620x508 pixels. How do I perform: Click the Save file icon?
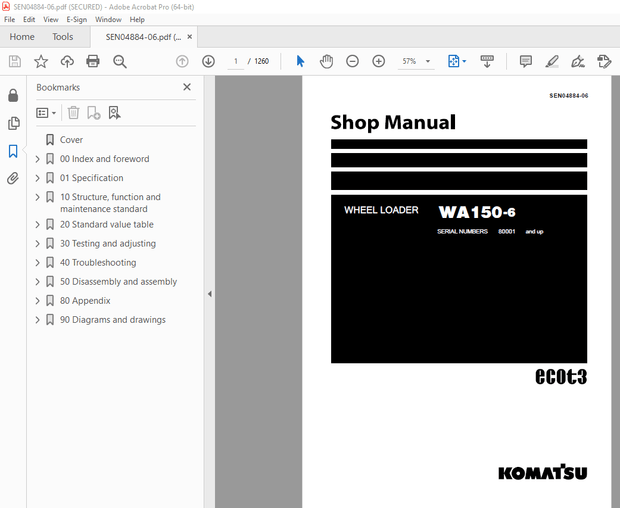[15, 61]
